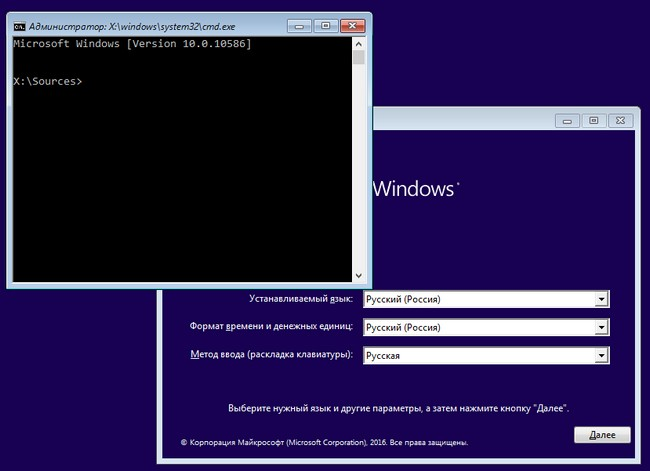Close the cmd.exe window

[x=352, y=26]
